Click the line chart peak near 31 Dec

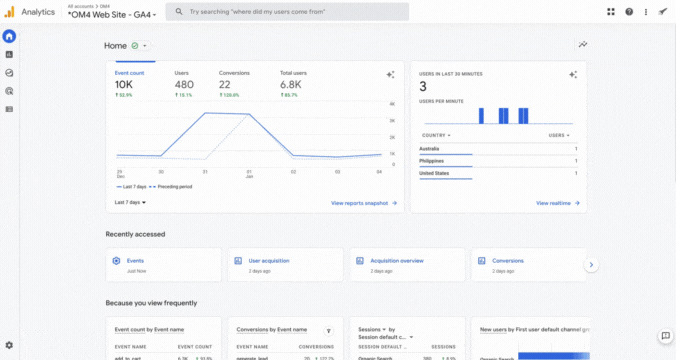tap(205, 113)
